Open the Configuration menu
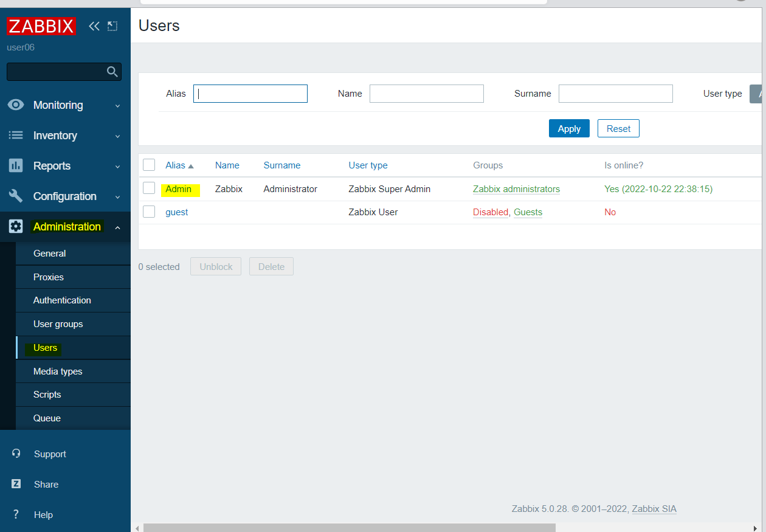766x532 pixels. 64,196
